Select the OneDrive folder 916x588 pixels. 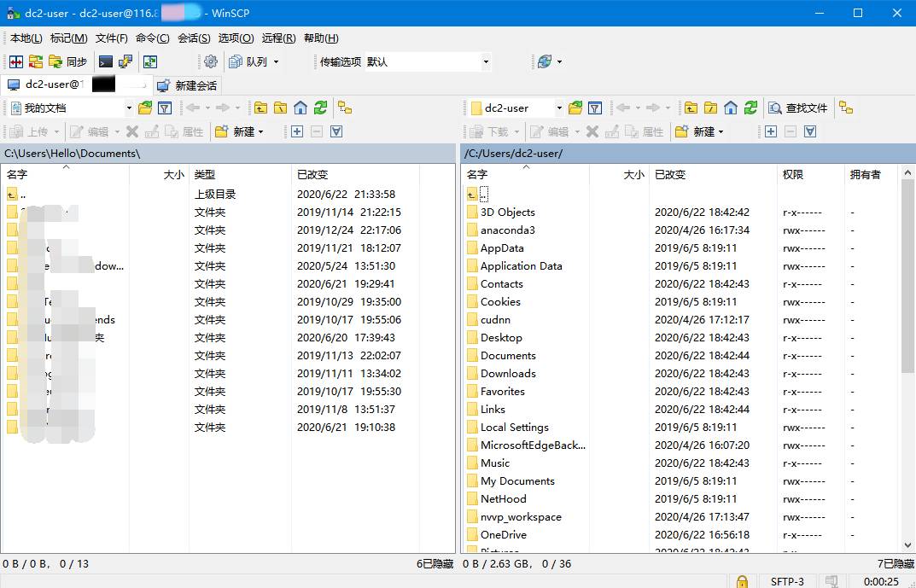pyautogui.click(x=504, y=535)
